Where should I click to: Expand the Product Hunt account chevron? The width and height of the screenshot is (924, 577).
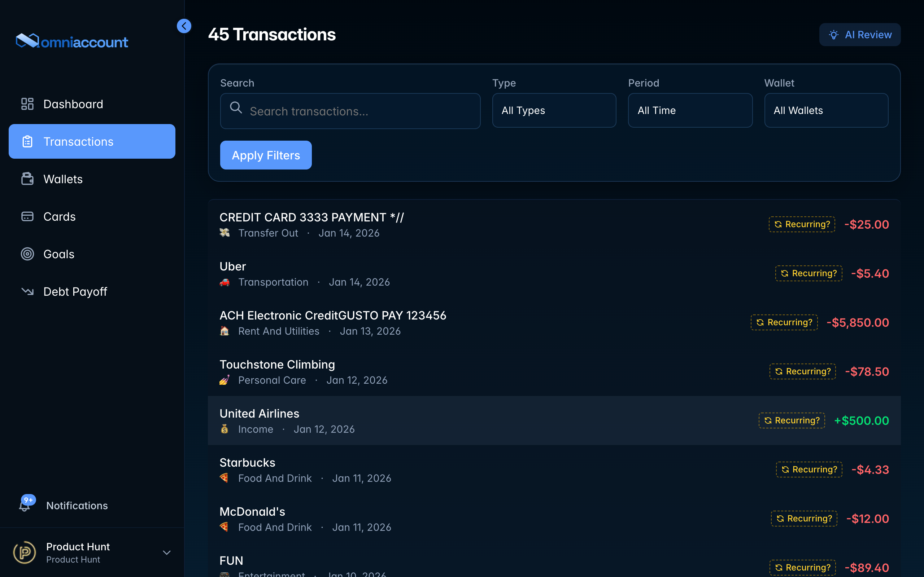(x=166, y=552)
